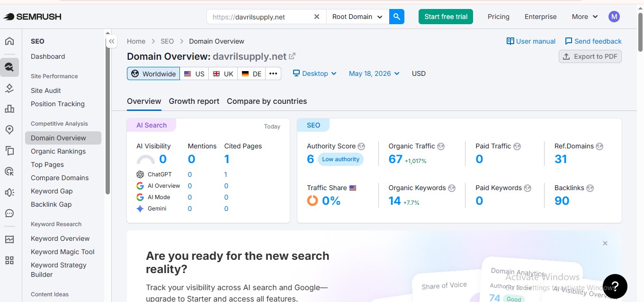Open the help question mark bubble
644x302 pixels.
point(615,286)
